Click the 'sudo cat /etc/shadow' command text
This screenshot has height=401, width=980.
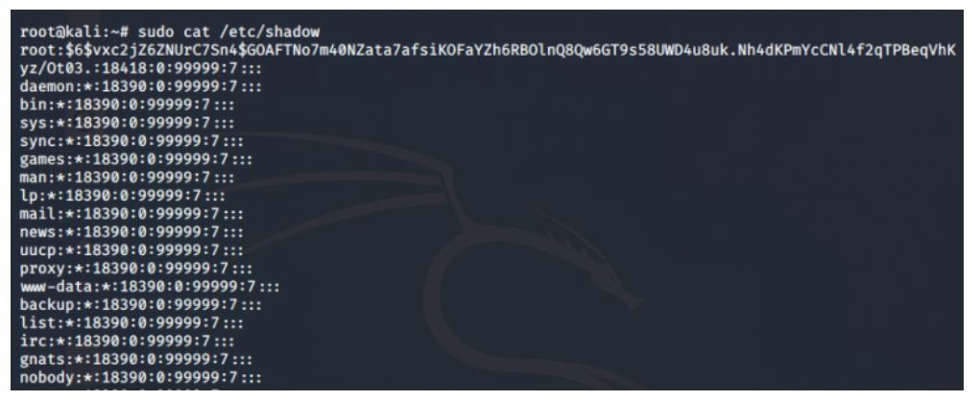coord(228,33)
